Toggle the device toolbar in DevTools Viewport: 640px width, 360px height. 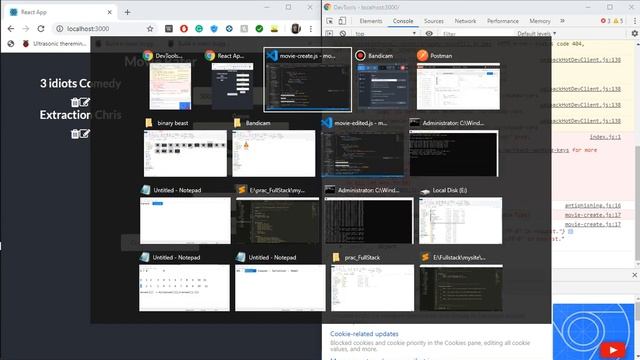coord(342,21)
